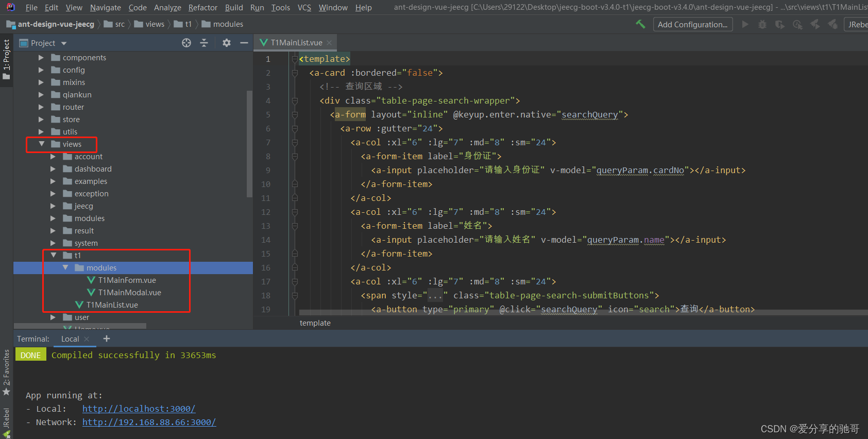Click line number 10 in gutter

pos(266,184)
